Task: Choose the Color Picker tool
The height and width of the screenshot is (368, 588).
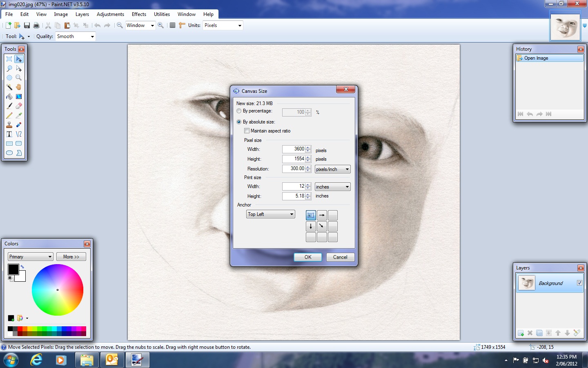Action: point(19,115)
